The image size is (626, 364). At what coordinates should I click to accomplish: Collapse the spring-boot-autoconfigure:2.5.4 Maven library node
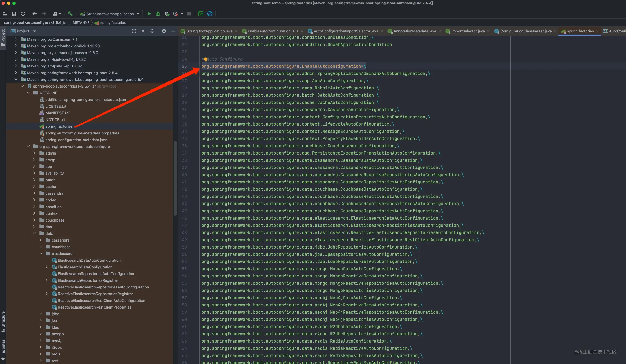(x=16, y=79)
